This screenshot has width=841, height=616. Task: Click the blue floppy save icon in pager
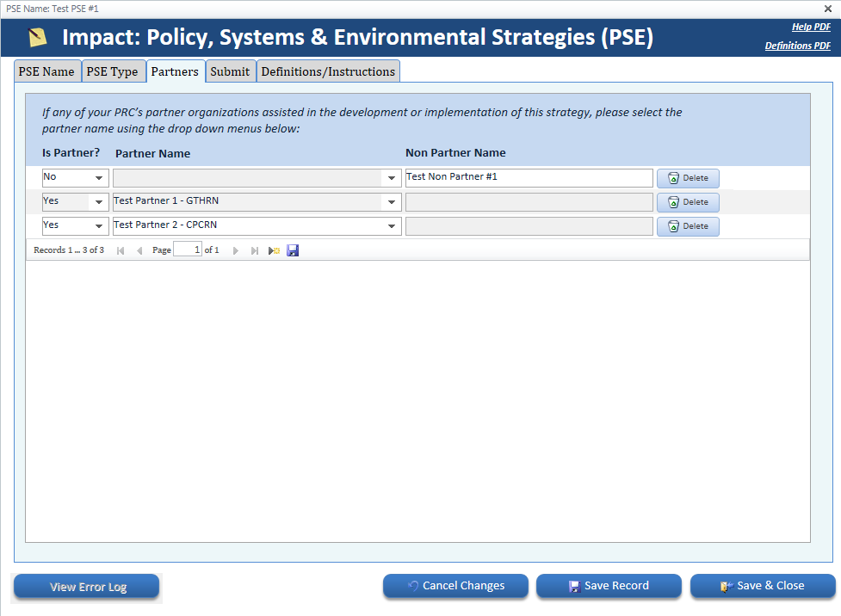(293, 250)
